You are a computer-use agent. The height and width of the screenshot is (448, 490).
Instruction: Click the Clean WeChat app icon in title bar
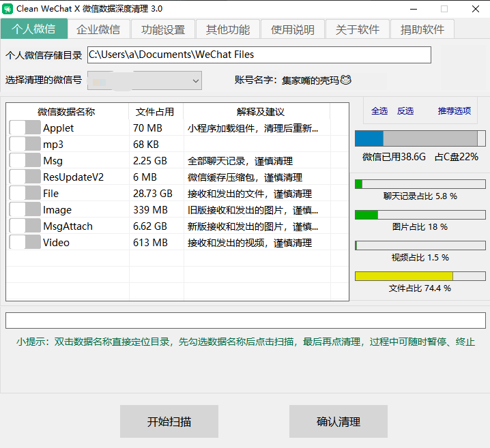(8, 9)
